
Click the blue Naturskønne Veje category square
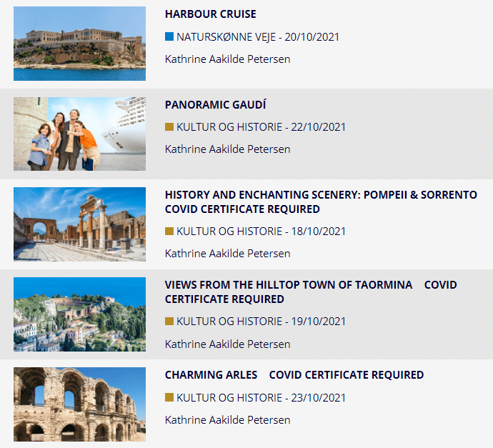[169, 36]
